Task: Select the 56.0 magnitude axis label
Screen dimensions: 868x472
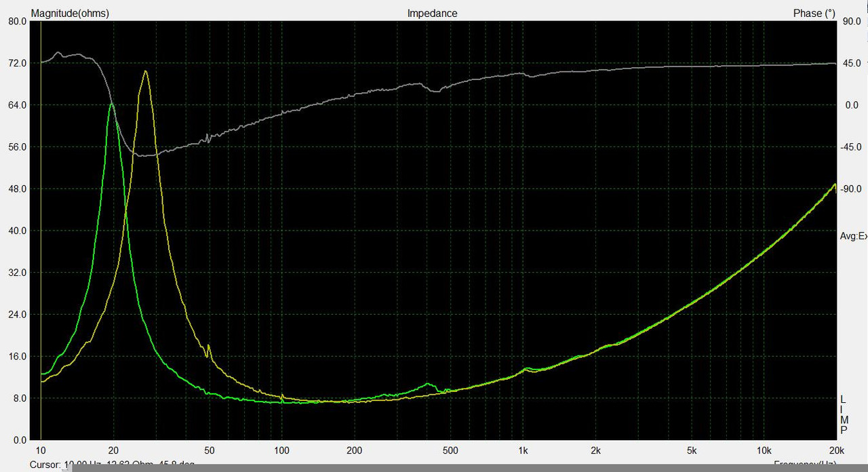Action: point(16,147)
